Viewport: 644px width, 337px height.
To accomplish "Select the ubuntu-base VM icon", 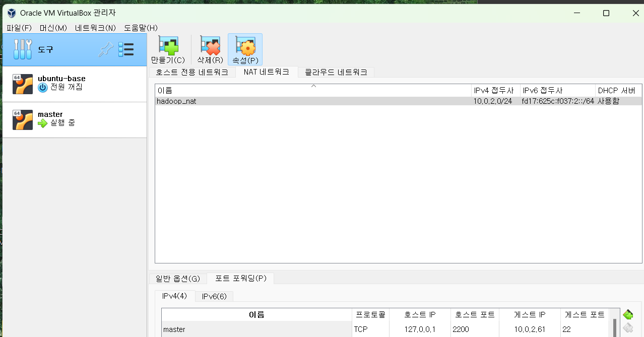I will pos(23,84).
